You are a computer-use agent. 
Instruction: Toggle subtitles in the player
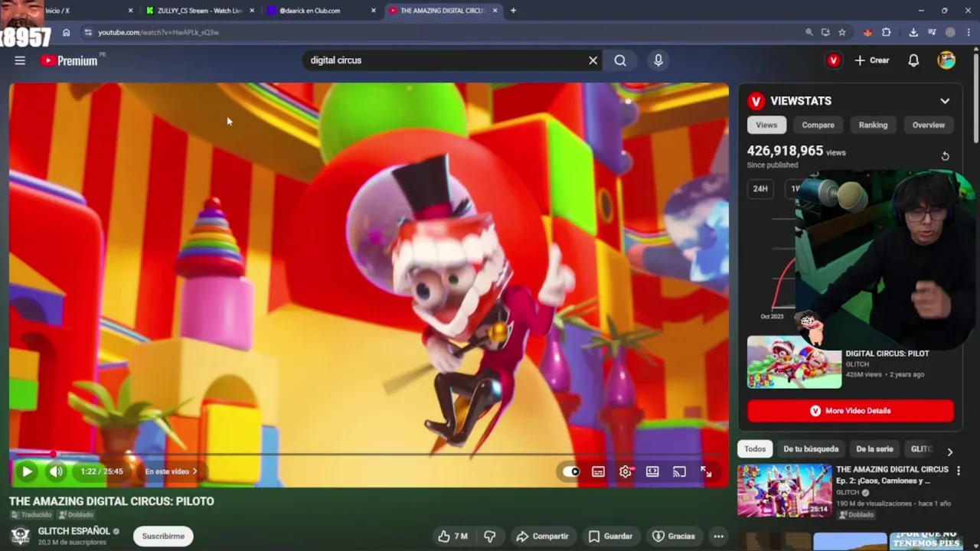(598, 471)
